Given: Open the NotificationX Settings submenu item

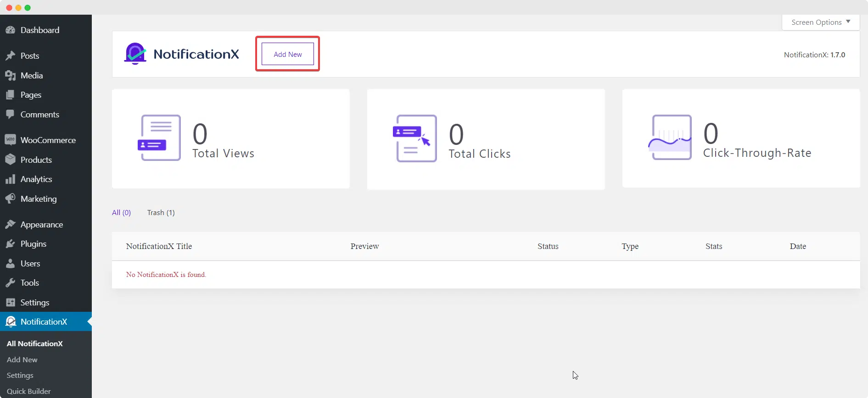Looking at the screenshot, I should (20, 376).
